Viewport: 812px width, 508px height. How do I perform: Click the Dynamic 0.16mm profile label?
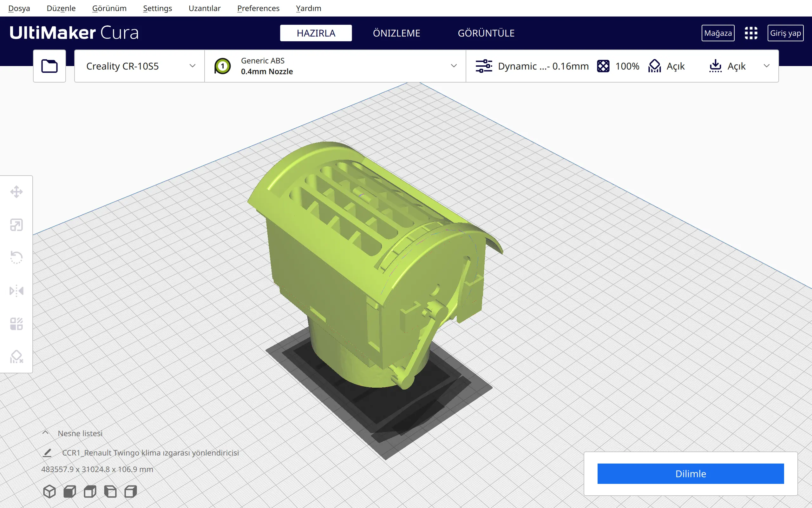pyautogui.click(x=543, y=66)
